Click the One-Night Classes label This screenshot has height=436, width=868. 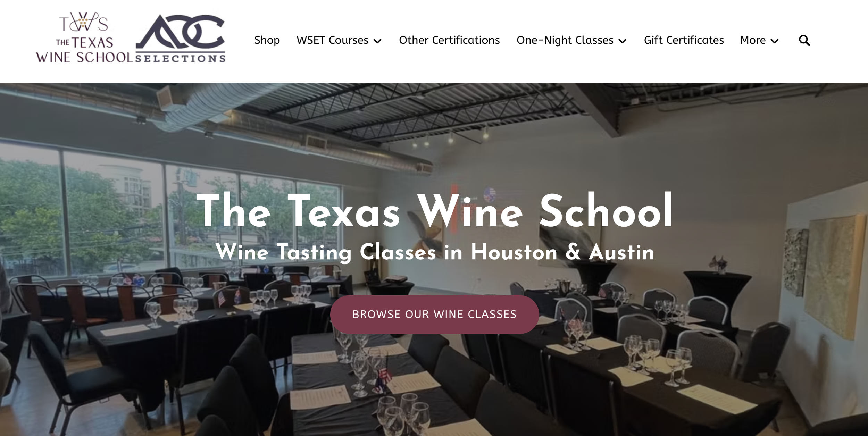point(565,40)
